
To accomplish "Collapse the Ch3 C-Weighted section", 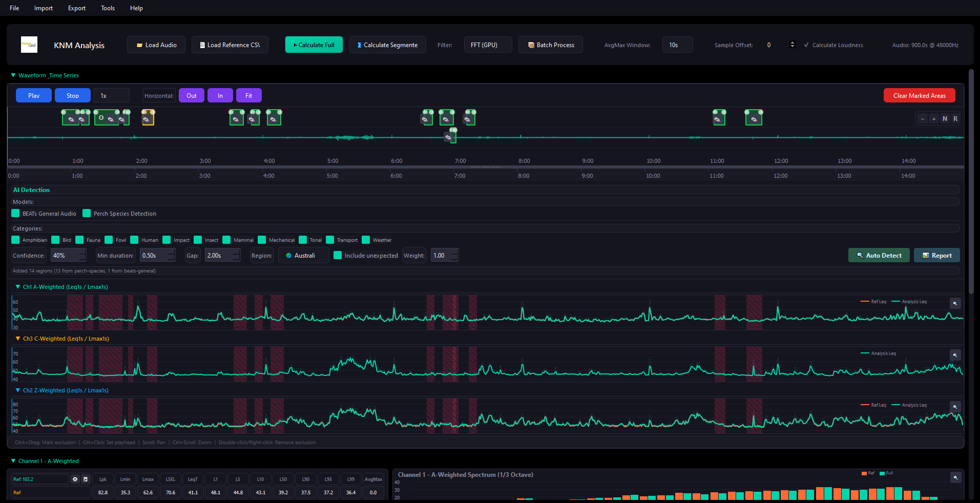I will click(18, 339).
